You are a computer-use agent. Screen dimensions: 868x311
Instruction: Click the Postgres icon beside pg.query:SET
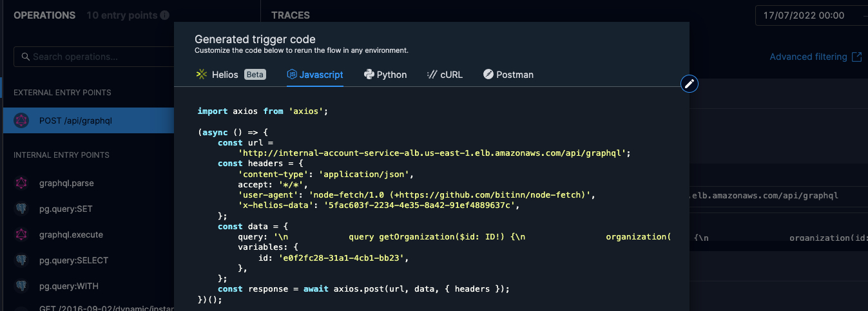[21, 209]
